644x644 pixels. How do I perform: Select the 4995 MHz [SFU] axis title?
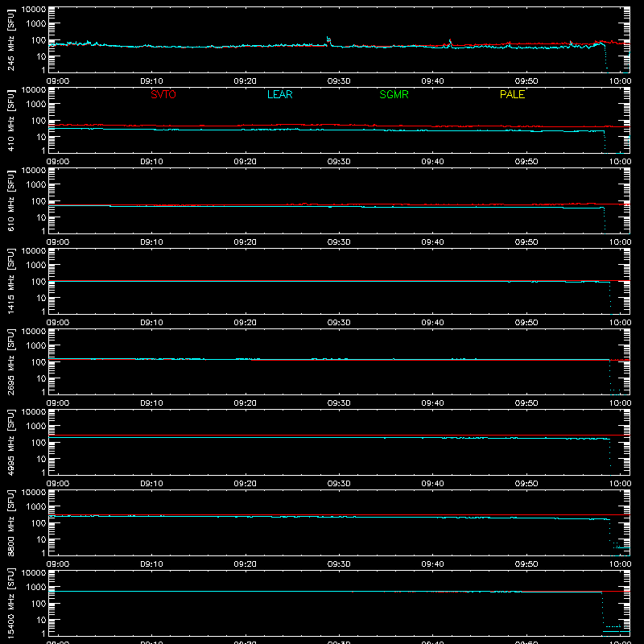pos(10,442)
